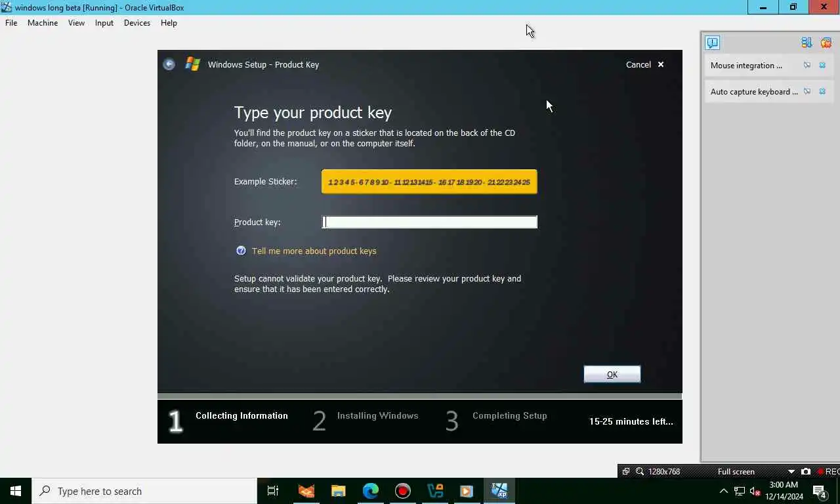Click the blue help icon beside the link

pyautogui.click(x=241, y=251)
